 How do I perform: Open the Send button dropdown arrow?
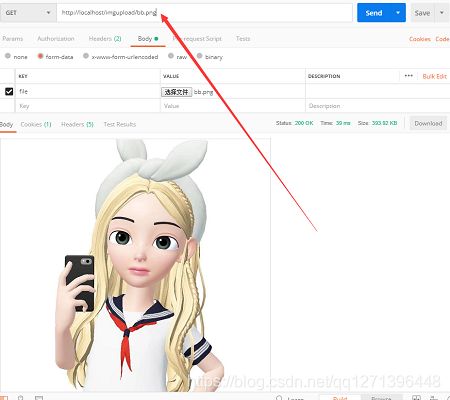[398, 13]
